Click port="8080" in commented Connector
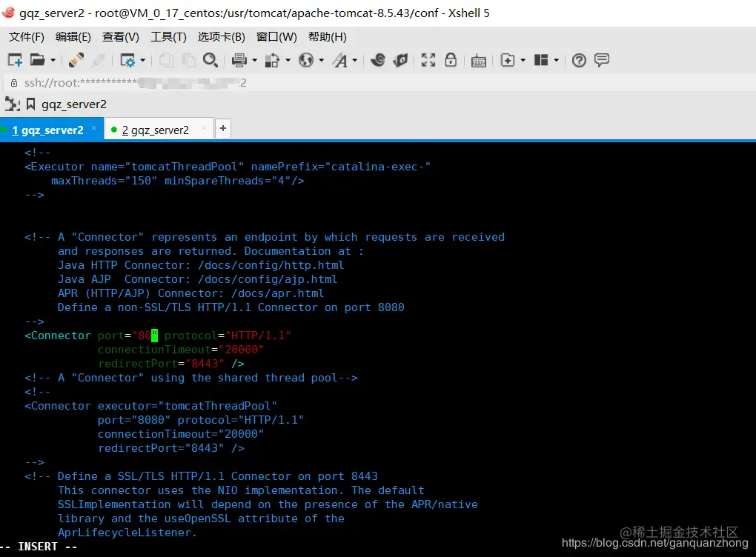 click(134, 420)
